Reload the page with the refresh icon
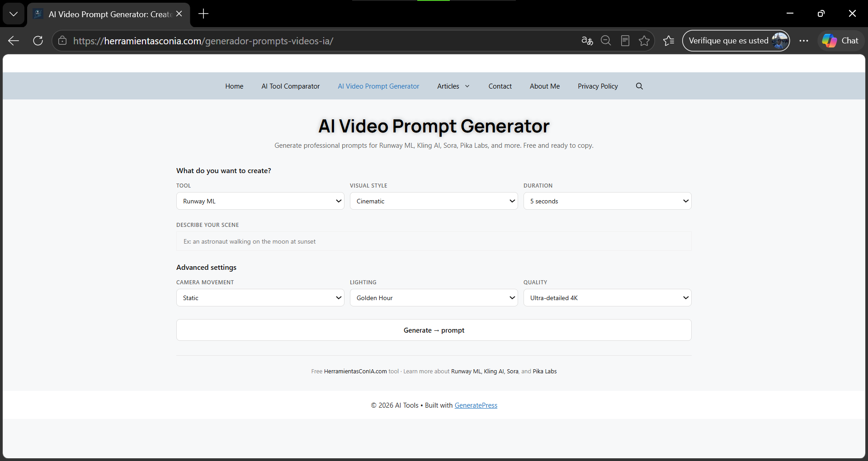 pyautogui.click(x=38, y=41)
